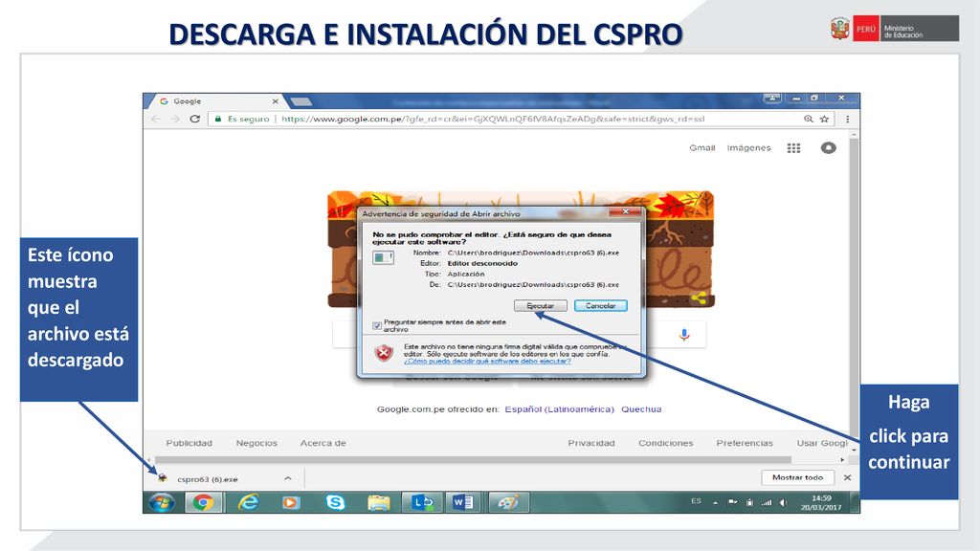Open Windows Media Player from the taskbar

tap(291, 502)
